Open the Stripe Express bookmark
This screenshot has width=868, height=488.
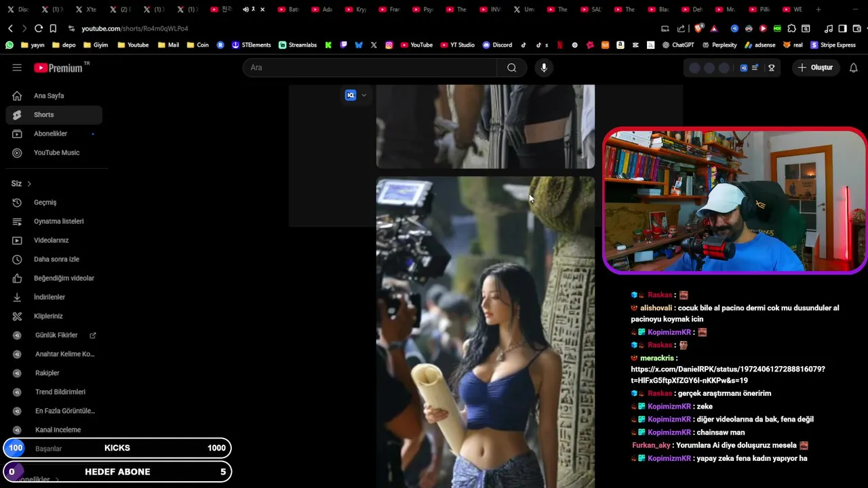point(833,45)
